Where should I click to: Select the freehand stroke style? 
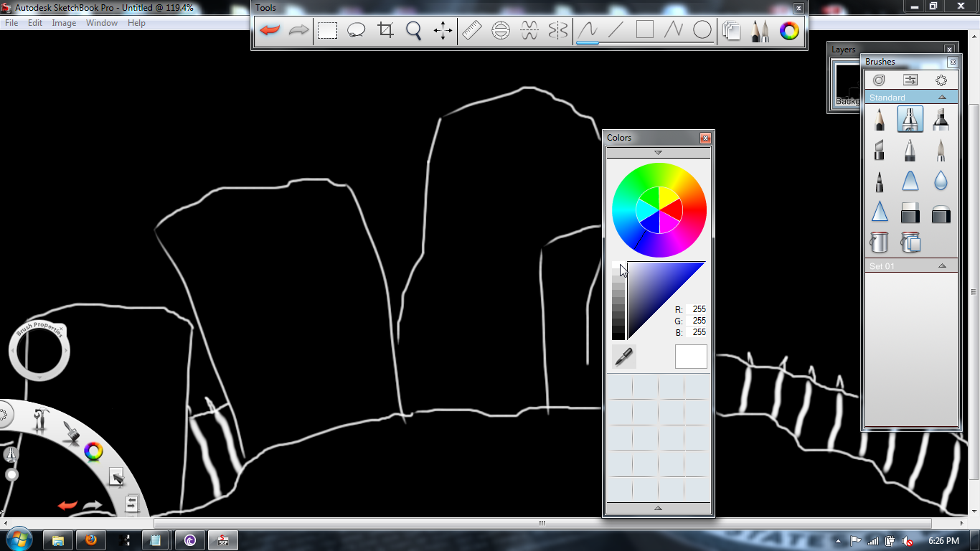click(588, 30)
